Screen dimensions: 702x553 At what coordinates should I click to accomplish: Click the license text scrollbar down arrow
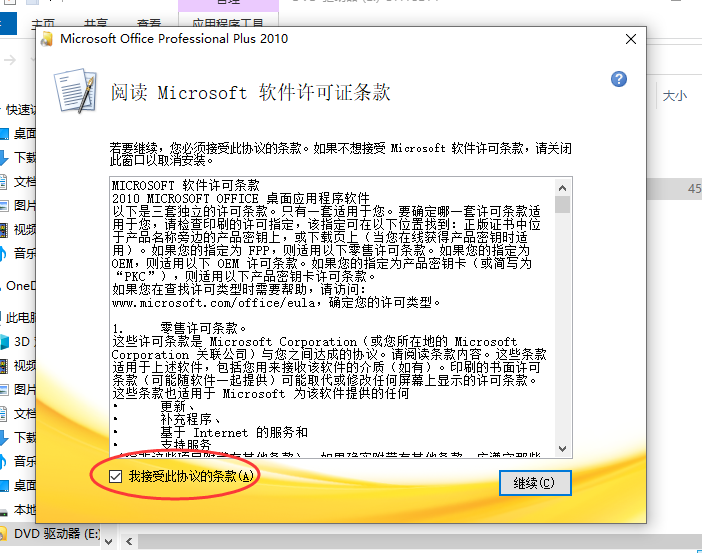click(563, 448)
